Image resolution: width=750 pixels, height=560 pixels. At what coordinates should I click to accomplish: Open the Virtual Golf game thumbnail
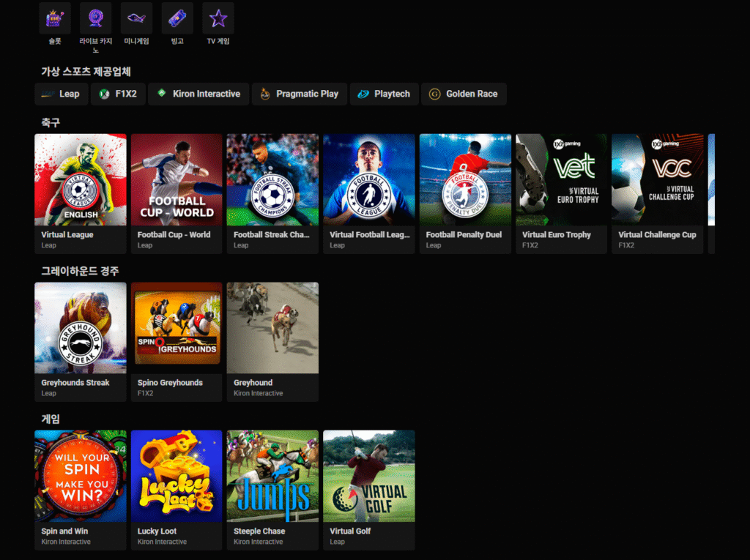click(x=369, y=476)
